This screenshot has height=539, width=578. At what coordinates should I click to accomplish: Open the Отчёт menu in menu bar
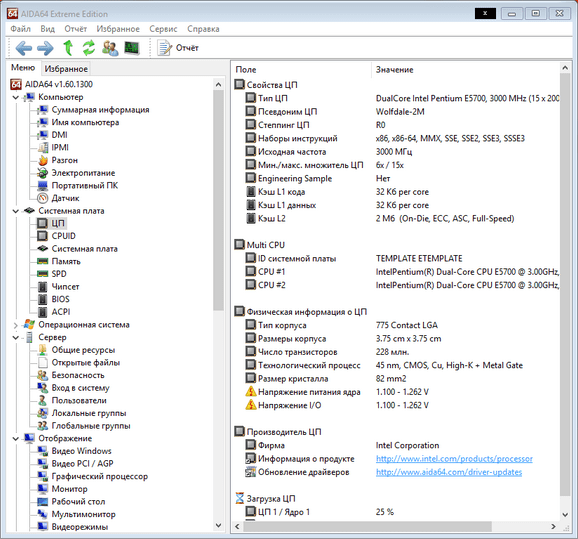tap(76, 29)
